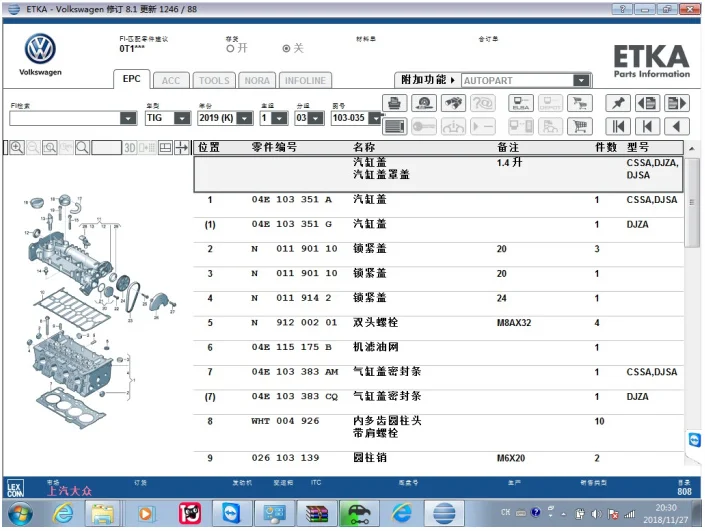The width and height of the screenshot is (705, 531).
Task: Zoom in on the illustration
Action: (x=17, y=147)
